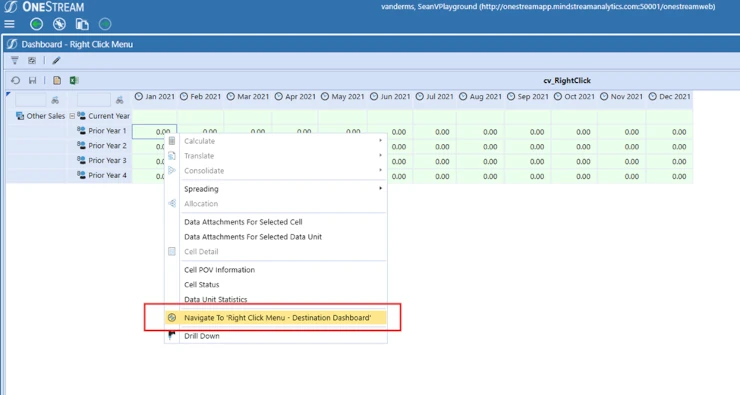This screenshot has height=395, width=740.
Task: Click the save diskette icon
Action: point(33,80)
